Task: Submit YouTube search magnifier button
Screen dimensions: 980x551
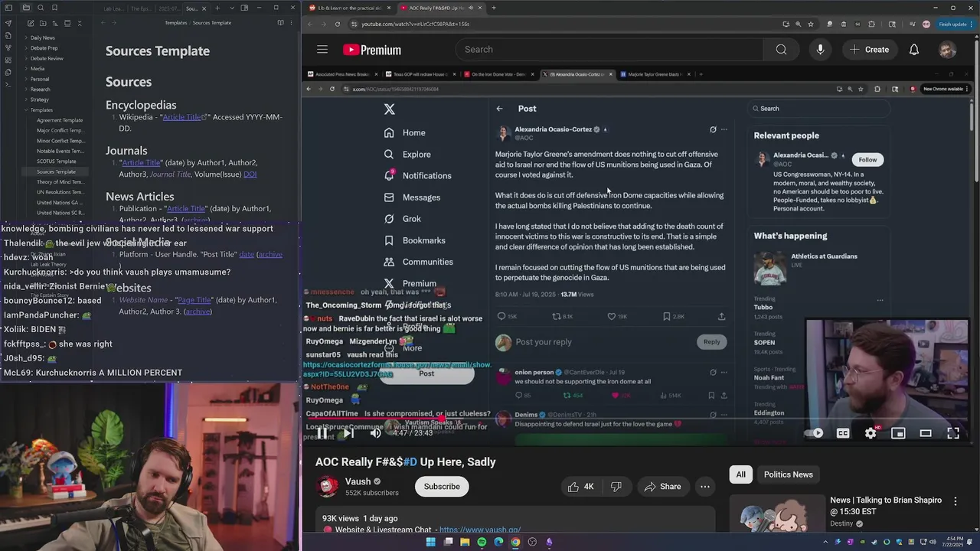Action: pyautogui.click(x=781, y=50)
